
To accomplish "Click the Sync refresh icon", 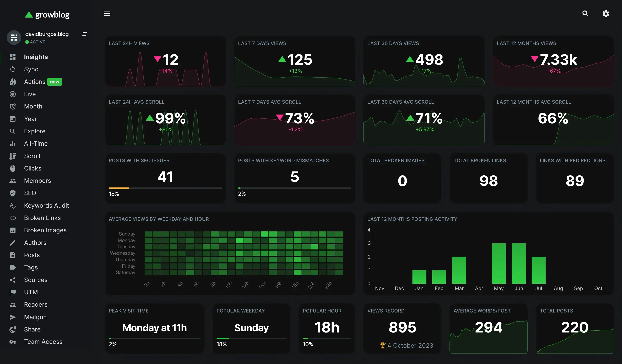I will point(13,69).
